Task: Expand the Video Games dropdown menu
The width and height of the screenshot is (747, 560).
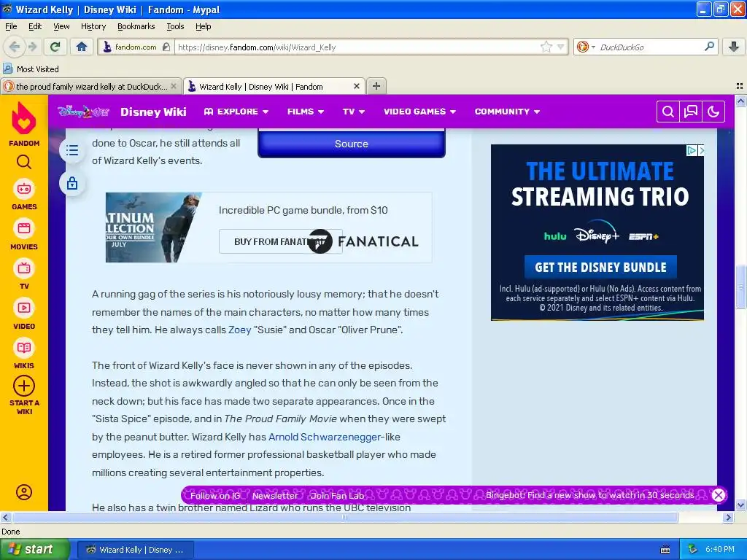Action: (419, 112)
